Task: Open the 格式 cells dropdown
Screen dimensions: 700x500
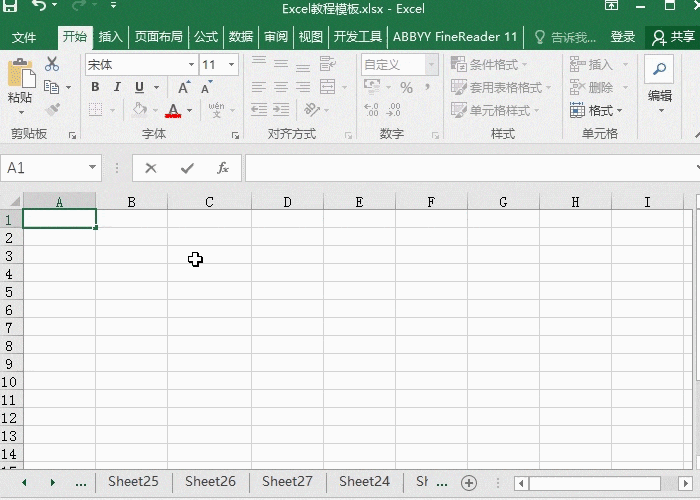Action: pyautogui.click(x=596, y=110)
